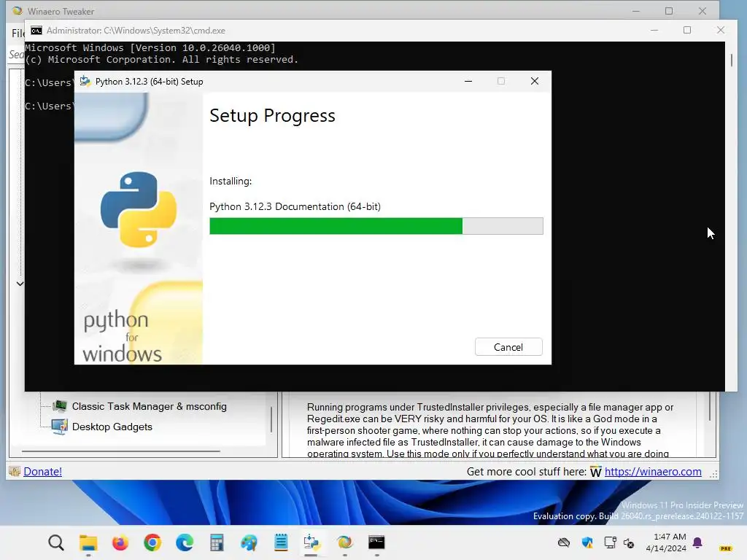The width and height of the screenshot is (747, 560).
Task: Switch to Winaero Tweaker taskbar icon
Action: pyautogui.click(x=344, y=542)
